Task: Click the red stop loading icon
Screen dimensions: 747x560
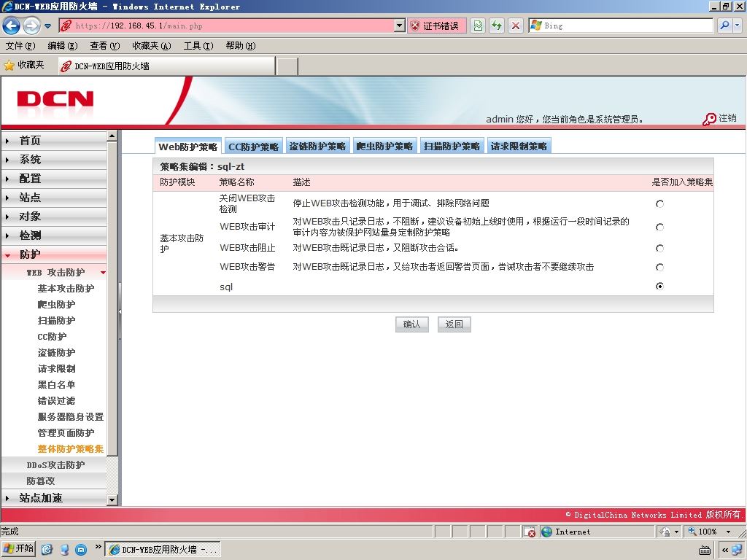Action: pos(516,26)
